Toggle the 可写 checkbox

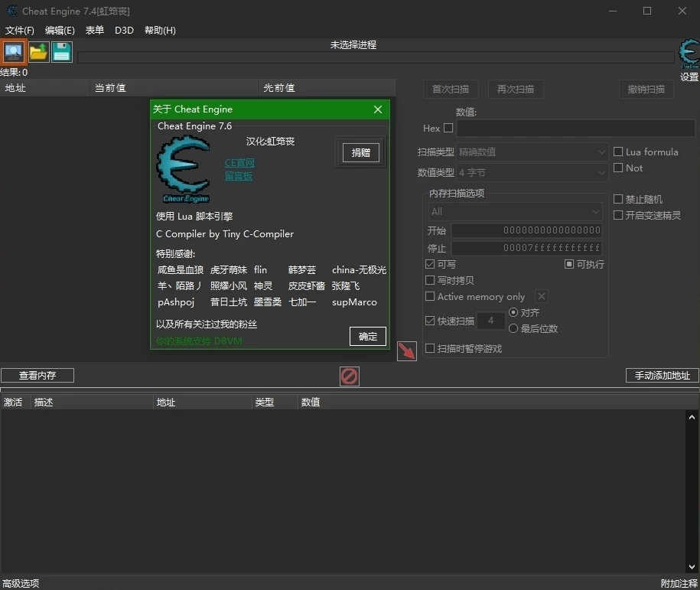pyautogui.click(x=430, y=265)
